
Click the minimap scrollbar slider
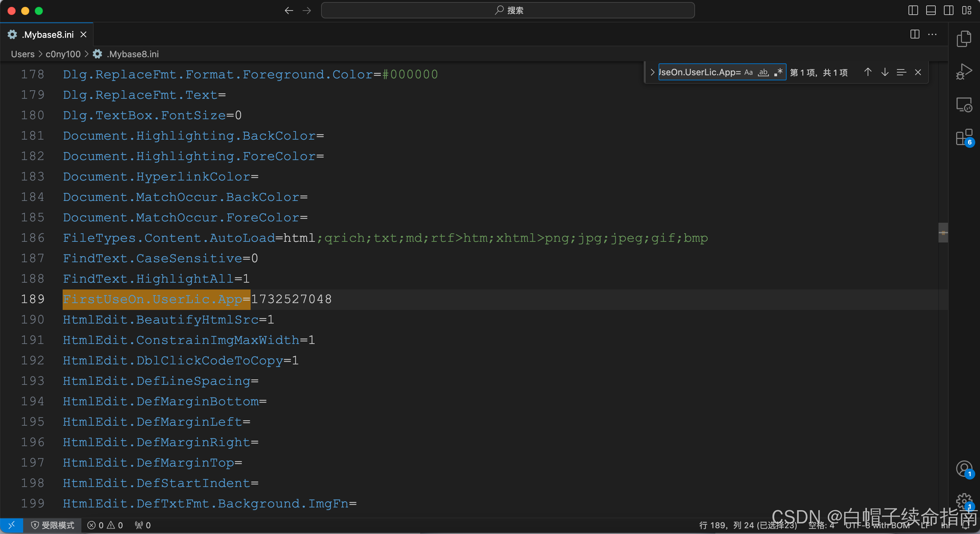943,233
